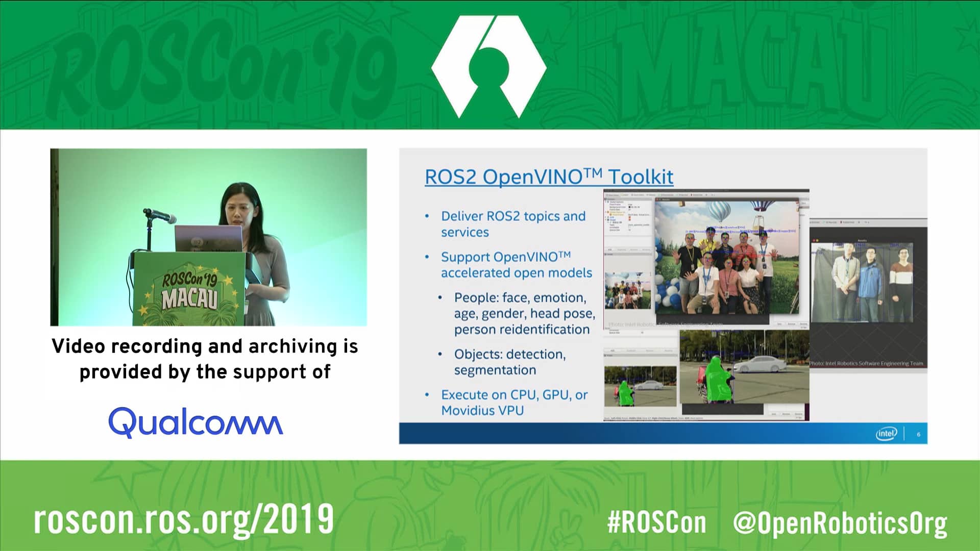Viewport: 980px width, 551px height.
Task: Click the white ROSCon hexagon logo
Action: click(489, 66)
